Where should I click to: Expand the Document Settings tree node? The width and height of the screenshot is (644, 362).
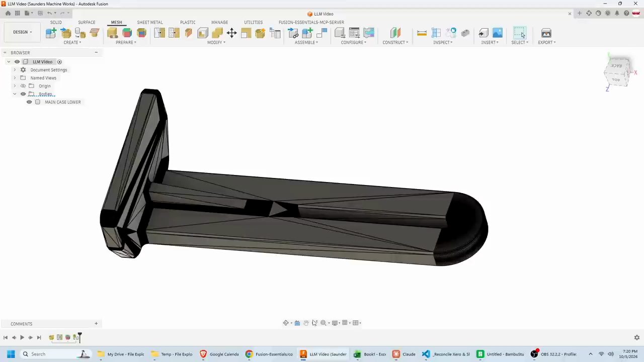click(15, 70)
